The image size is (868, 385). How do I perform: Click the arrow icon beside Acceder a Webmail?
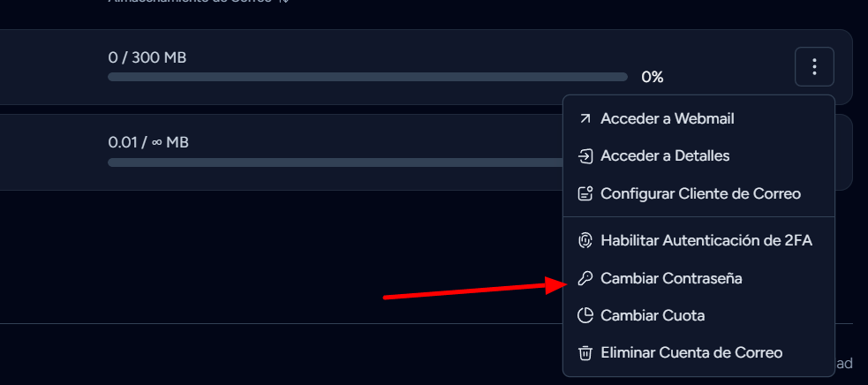(585, 118)
